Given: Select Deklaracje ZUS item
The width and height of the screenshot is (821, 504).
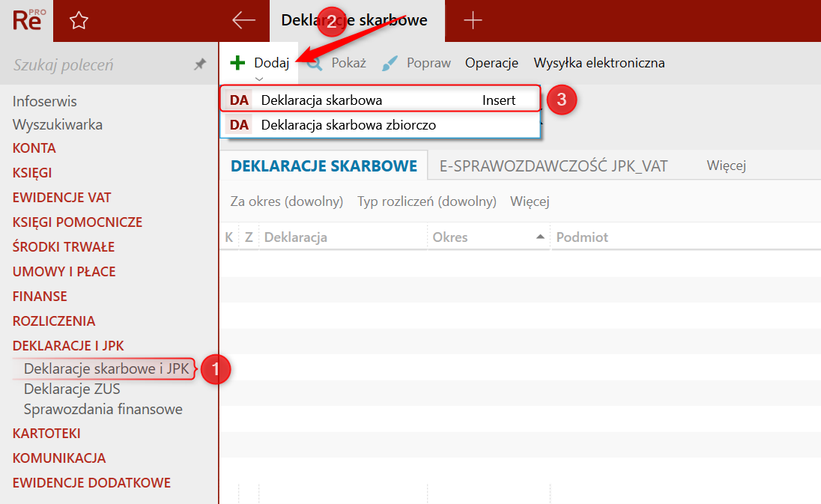Looking at the screenshot, I should pos(72,389).
